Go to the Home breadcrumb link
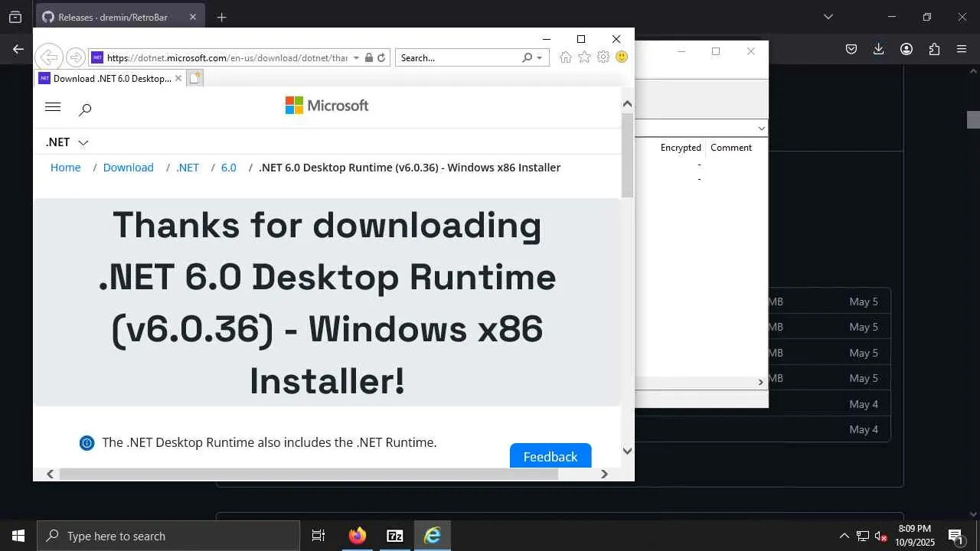 [65, 168]
